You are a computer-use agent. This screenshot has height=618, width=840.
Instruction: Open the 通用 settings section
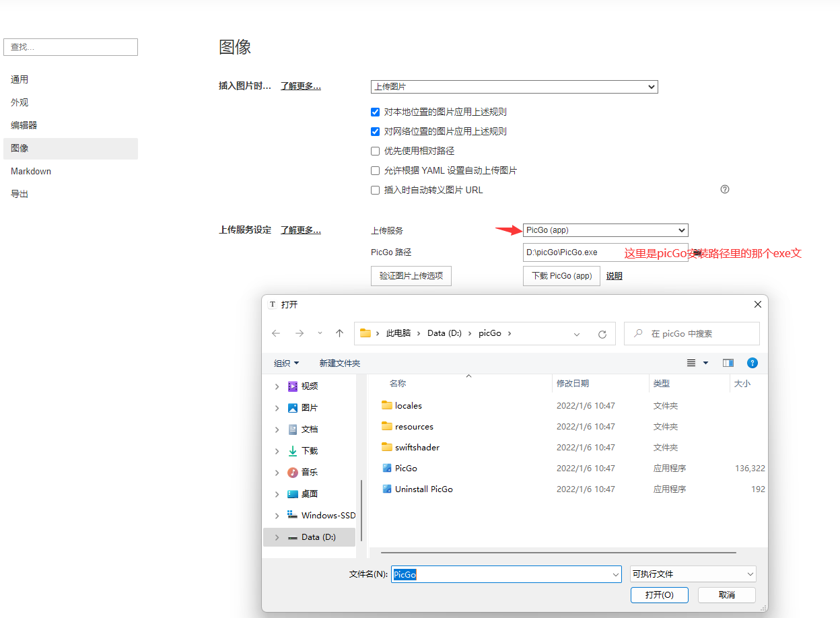pos(71,79)
